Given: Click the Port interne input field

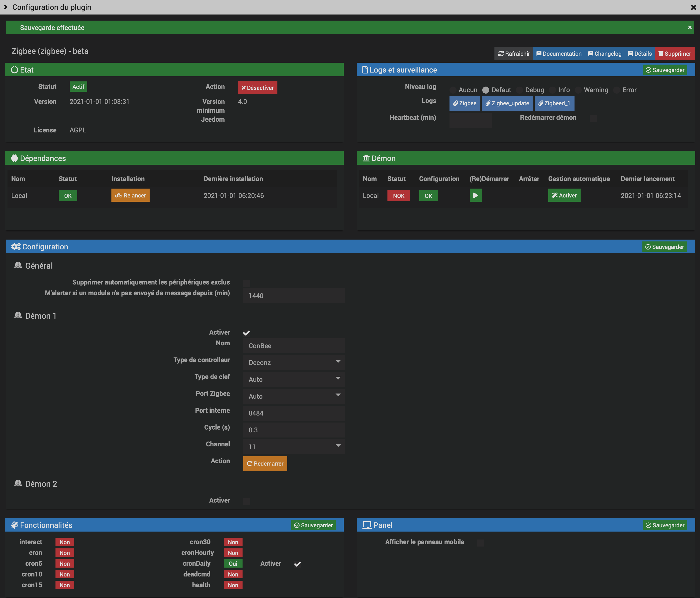Looking at the screenshot, I should click(294, 413).
